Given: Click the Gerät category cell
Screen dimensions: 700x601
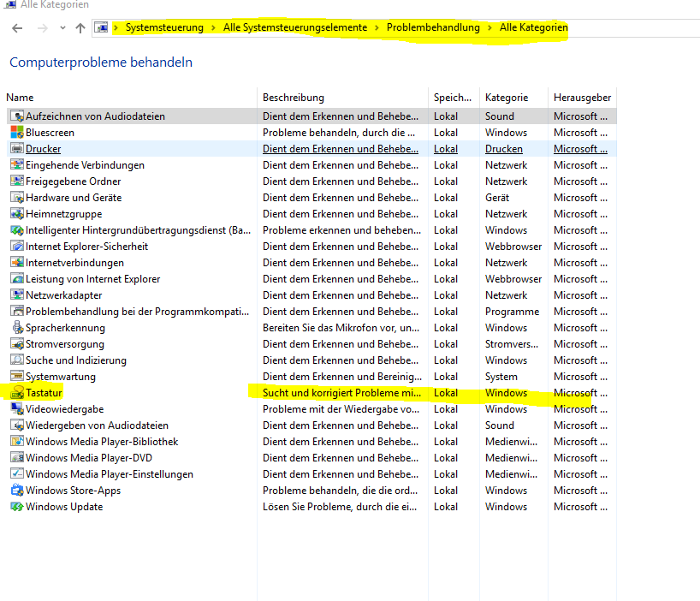Looking at the screenshot, I should (x=497, y=198).
